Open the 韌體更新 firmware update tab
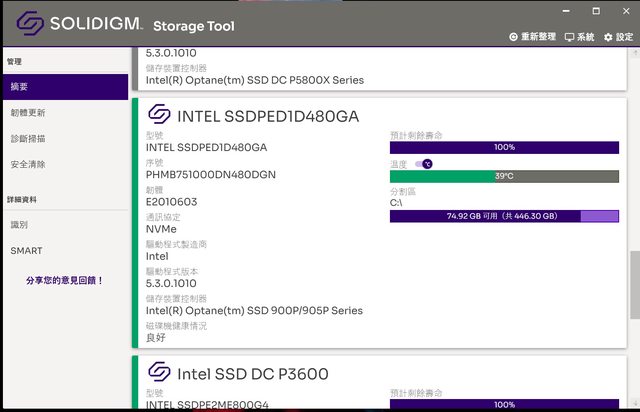The height and width of the screenshot is (412, 640). [x=28, y=113]
